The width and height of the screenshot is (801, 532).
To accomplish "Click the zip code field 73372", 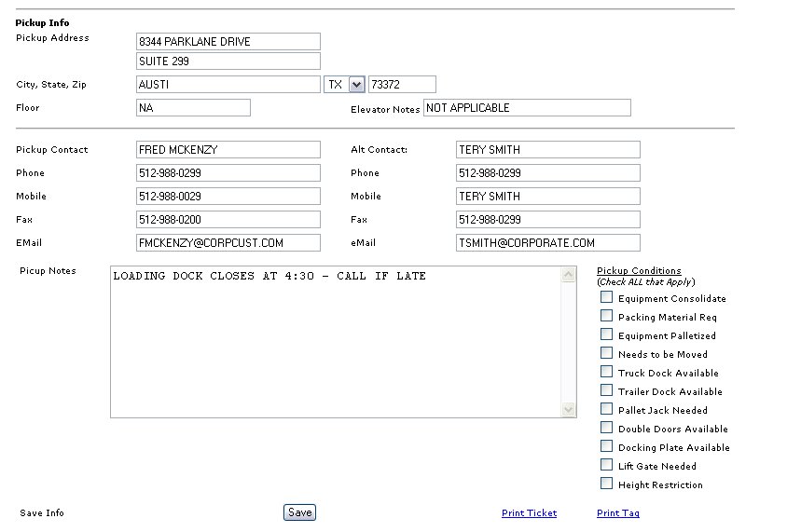I will click(x=402, y=85).
